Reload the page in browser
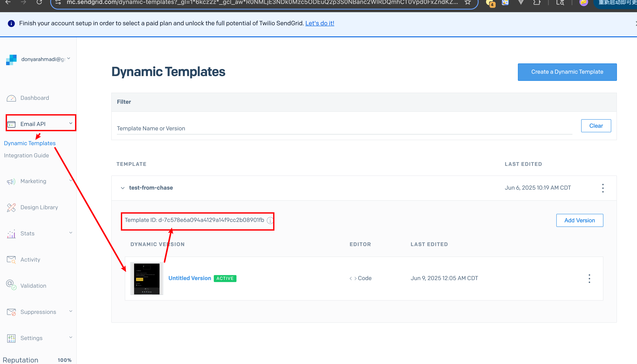 (x=39, y=2)
